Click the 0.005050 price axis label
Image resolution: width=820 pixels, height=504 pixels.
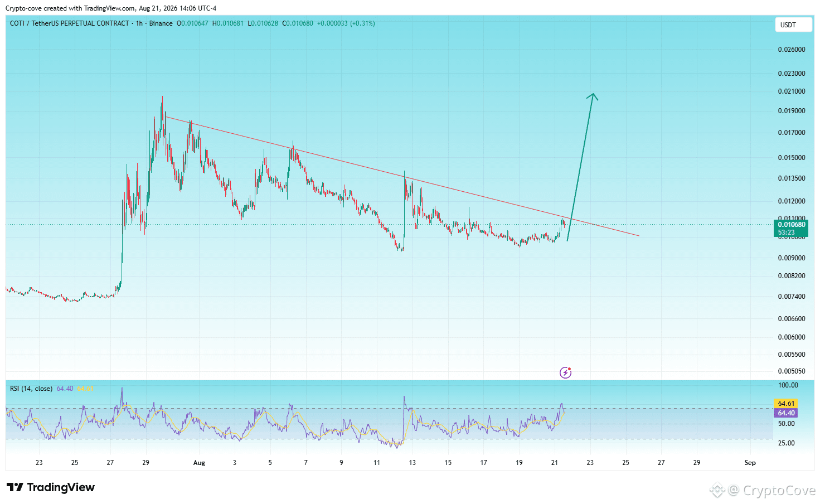click(x=792, y=371)
